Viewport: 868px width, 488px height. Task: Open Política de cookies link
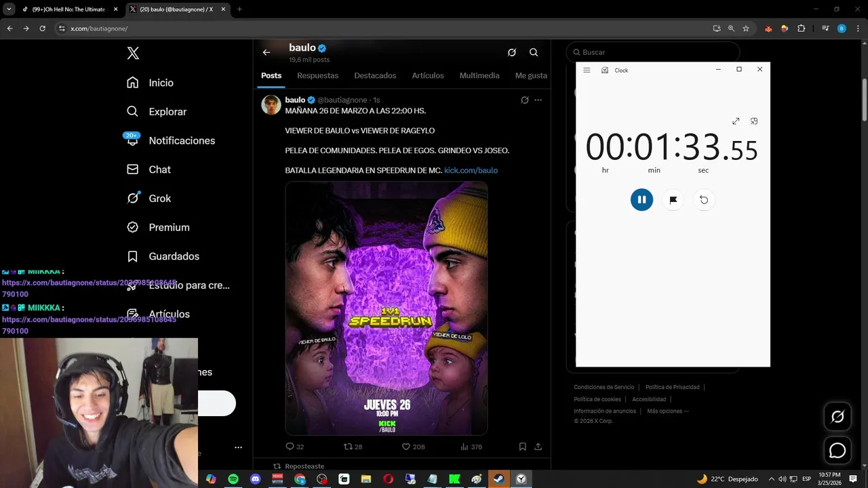coord(597,399)
